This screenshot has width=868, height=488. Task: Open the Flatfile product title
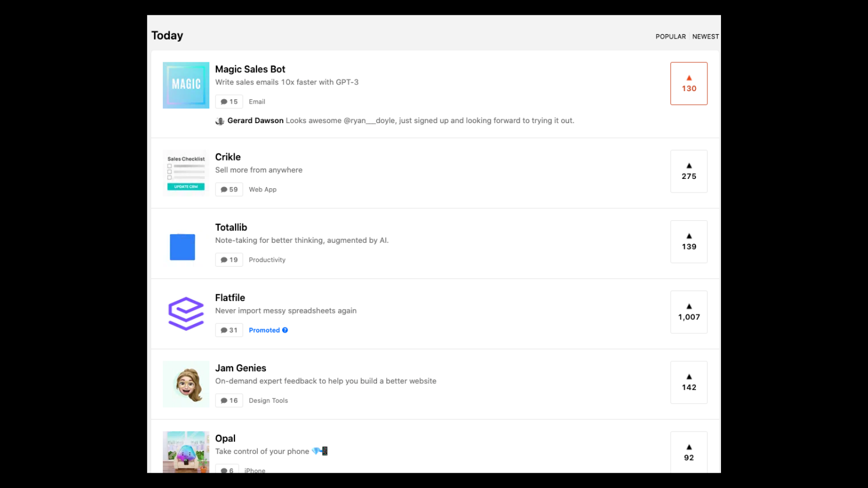(x=230, y=298)
